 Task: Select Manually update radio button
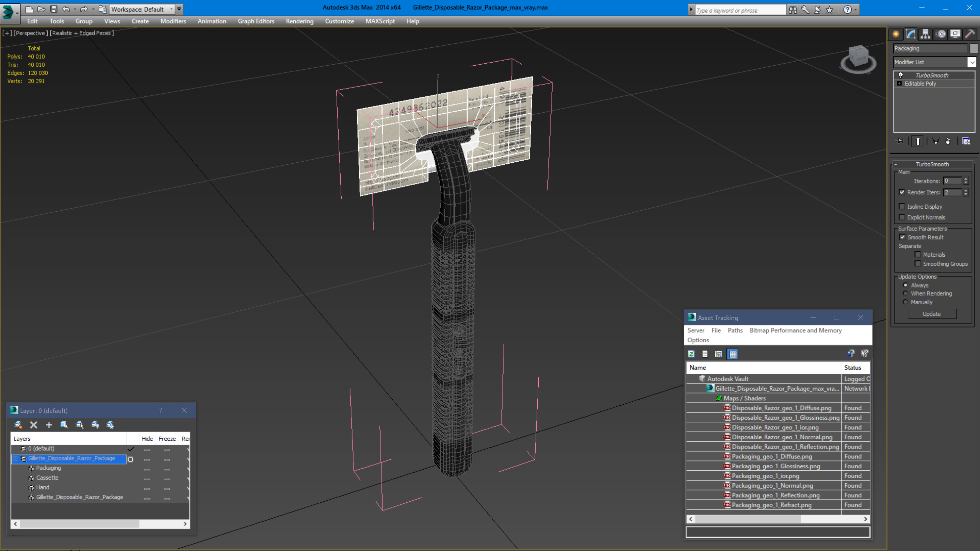[905, 302]
